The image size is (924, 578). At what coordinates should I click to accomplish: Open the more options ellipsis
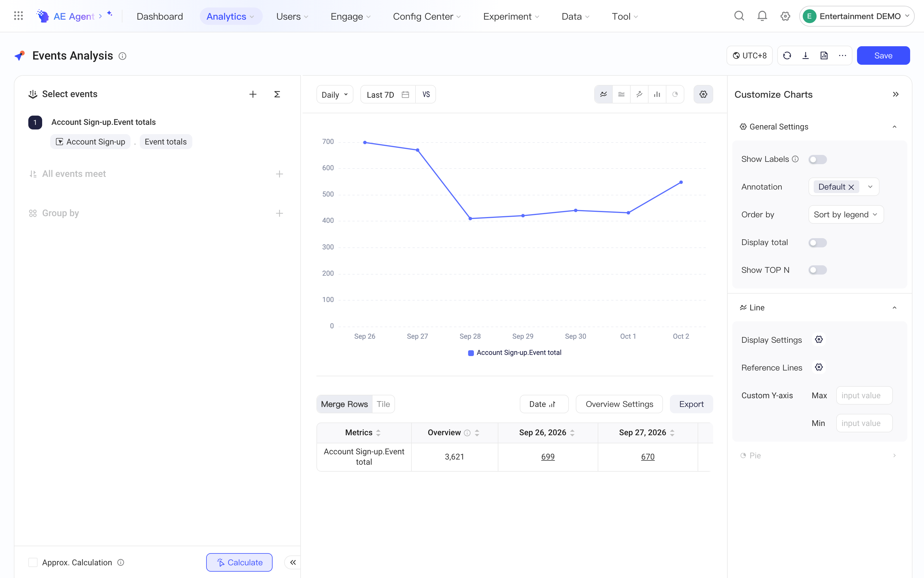(x=842, y=56)
